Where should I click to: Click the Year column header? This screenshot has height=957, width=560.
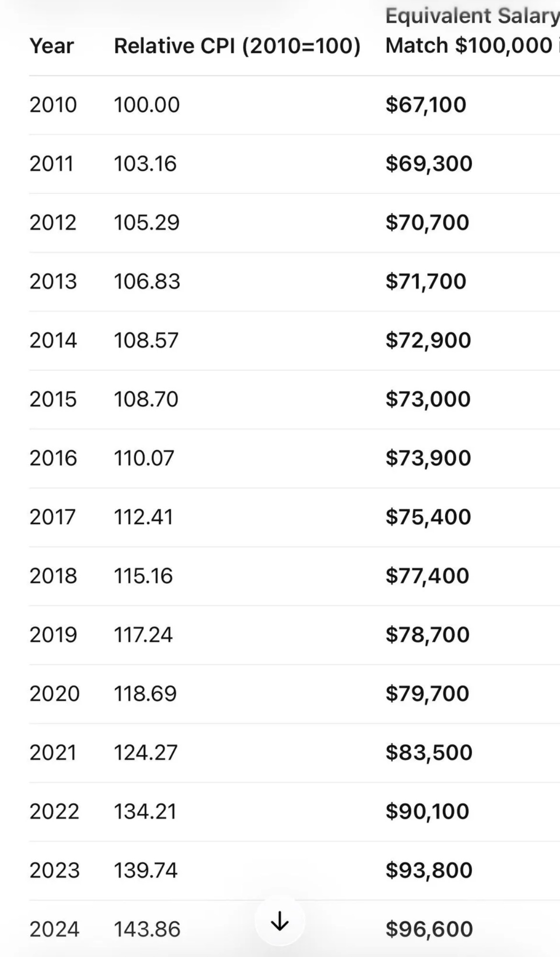[52, 46]
